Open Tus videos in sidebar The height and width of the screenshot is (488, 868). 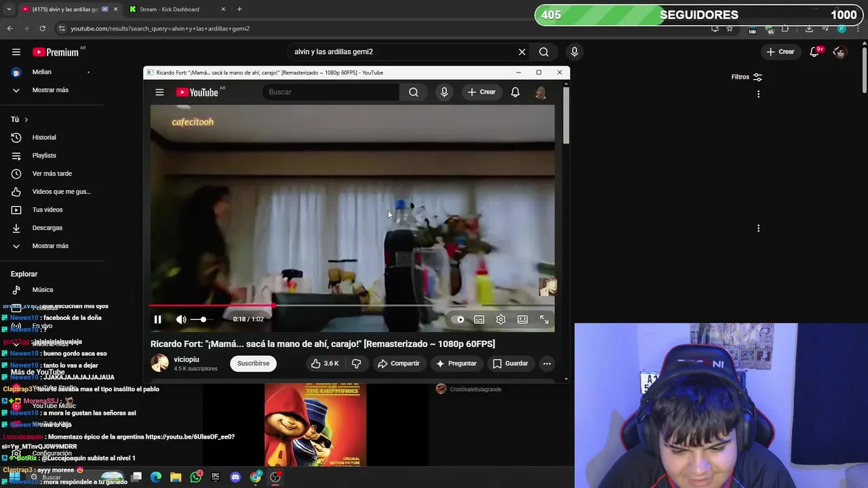click(47, 210)
